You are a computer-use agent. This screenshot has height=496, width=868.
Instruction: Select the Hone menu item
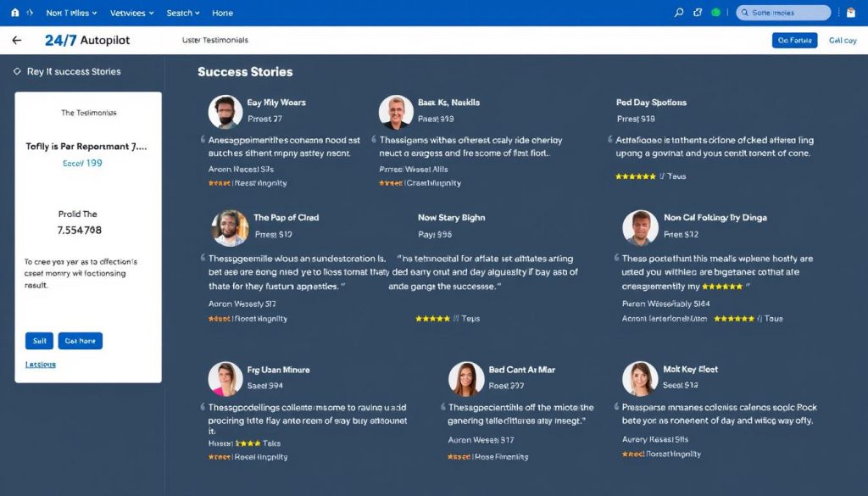click(222, 14)
